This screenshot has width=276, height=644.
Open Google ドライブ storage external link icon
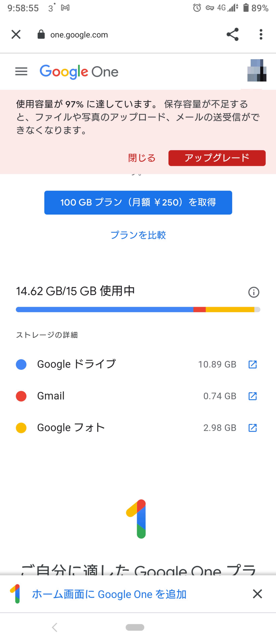click(252, 364)
